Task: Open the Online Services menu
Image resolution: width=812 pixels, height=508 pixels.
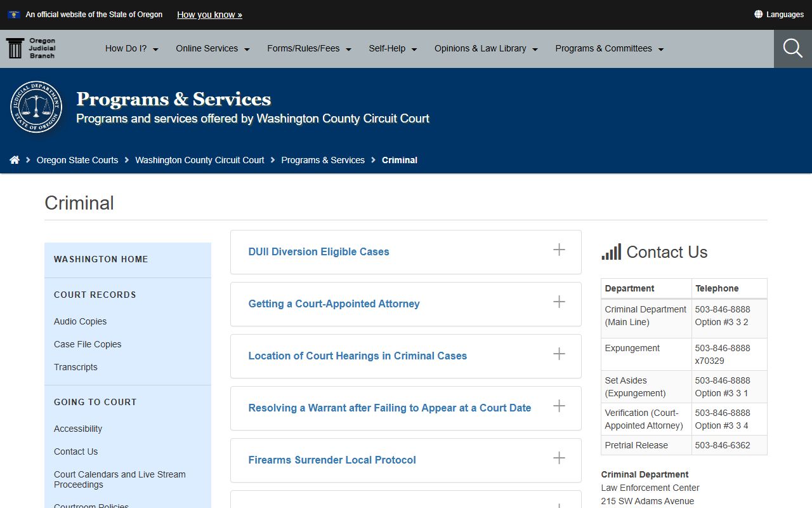Action: pos(213,48)
